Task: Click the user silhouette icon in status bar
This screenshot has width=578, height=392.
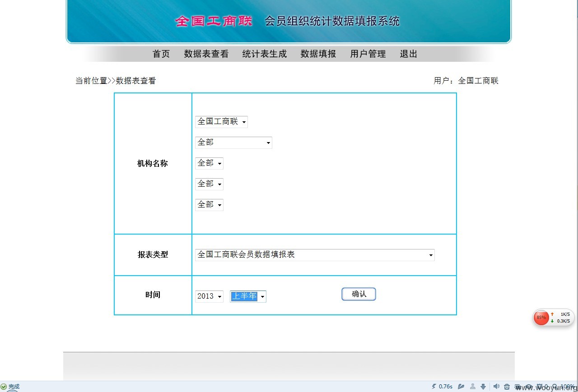Action: (x=472, y=387)
